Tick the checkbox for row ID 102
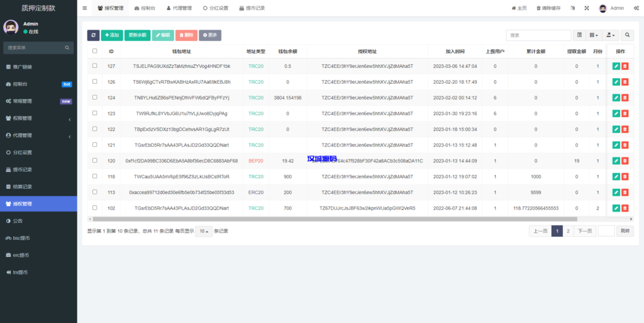The width and height of the screenshot is (644, 323). [95, 208]
